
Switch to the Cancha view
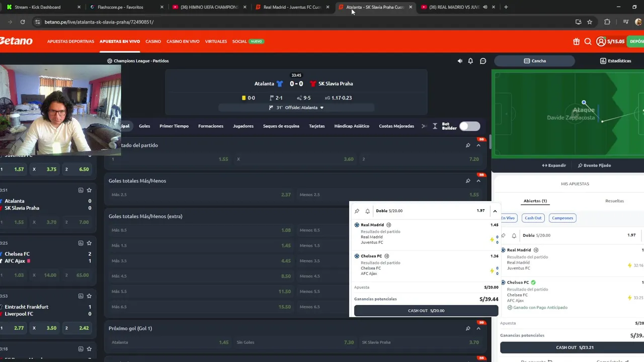click(534, 61)
